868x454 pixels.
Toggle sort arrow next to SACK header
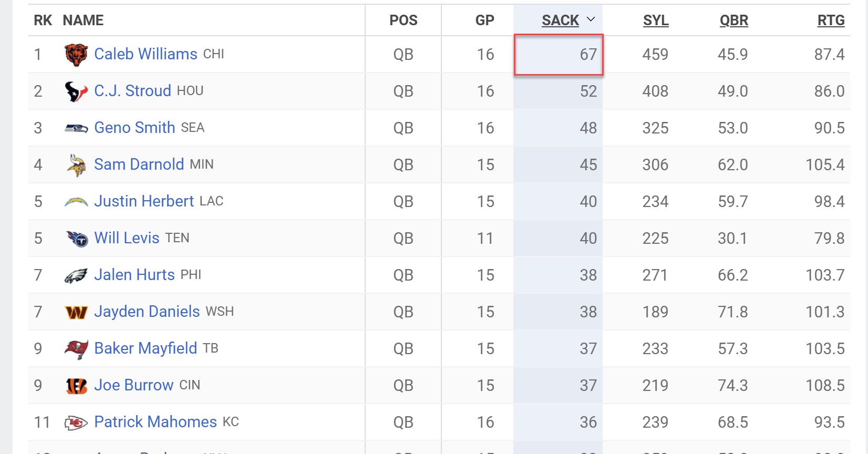point(591,20)
